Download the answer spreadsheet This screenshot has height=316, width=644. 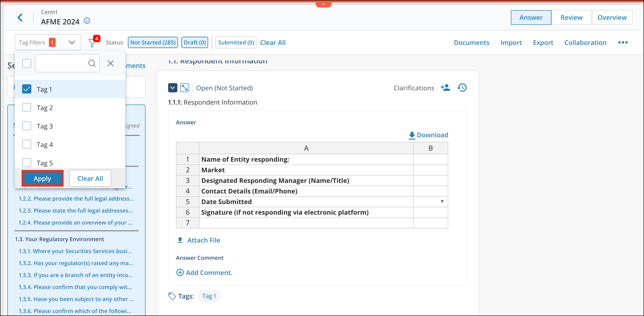tap(428, 135)
